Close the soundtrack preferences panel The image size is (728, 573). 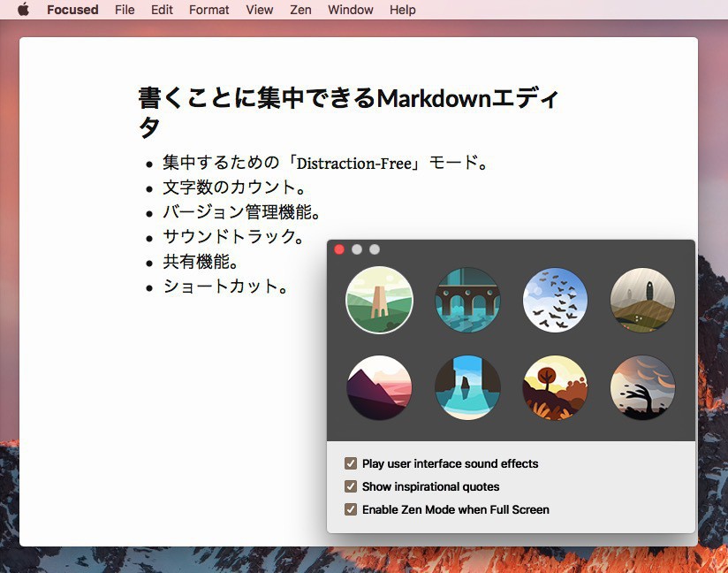coord(339,249)
